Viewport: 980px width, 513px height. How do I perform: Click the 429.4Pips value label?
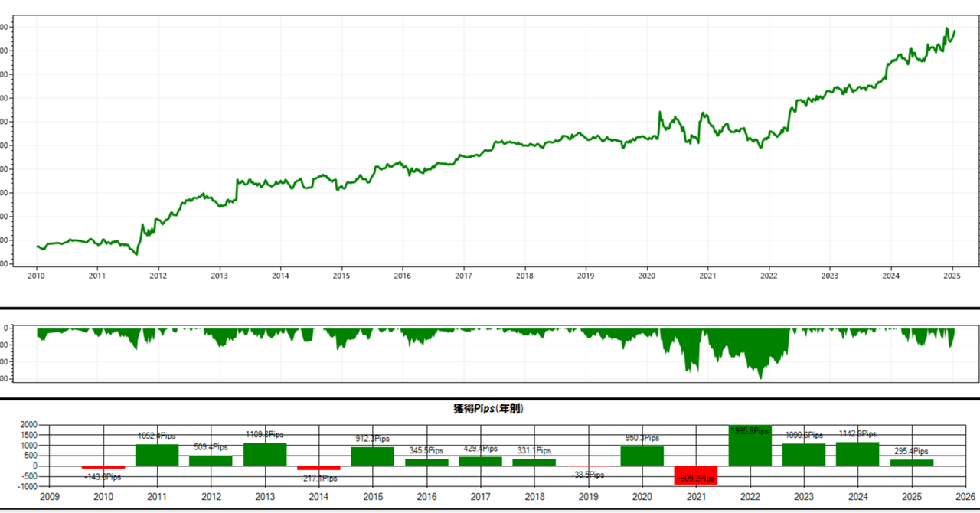click(480, 449)
